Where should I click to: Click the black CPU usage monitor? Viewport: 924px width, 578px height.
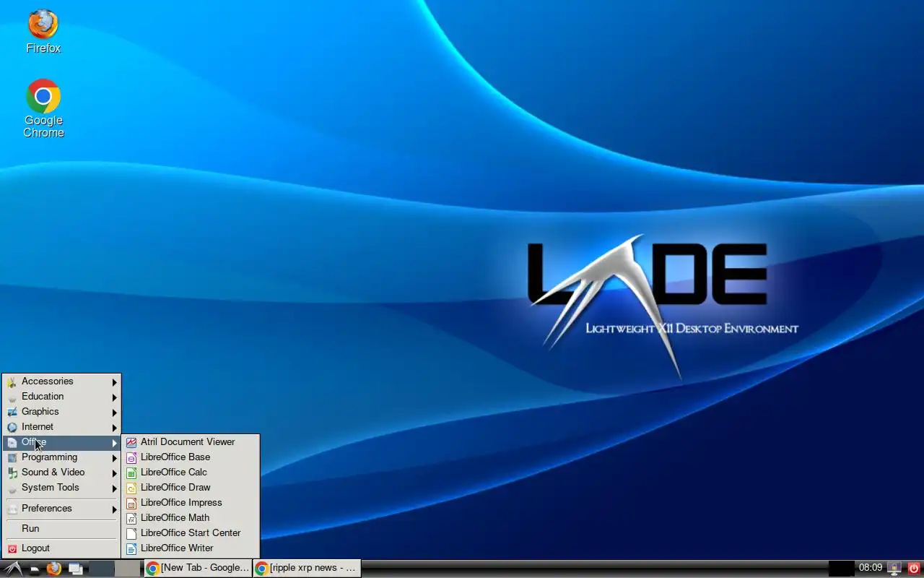click(842, 569)
